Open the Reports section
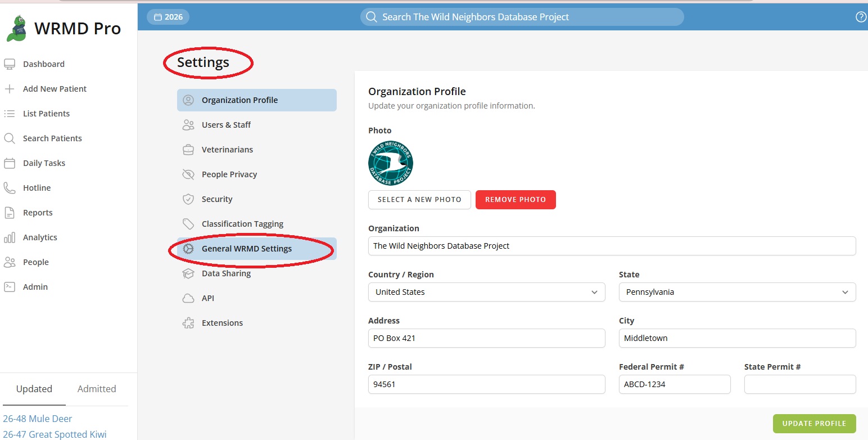The height and width of the screenshot is (440, 868). (38, 213)
